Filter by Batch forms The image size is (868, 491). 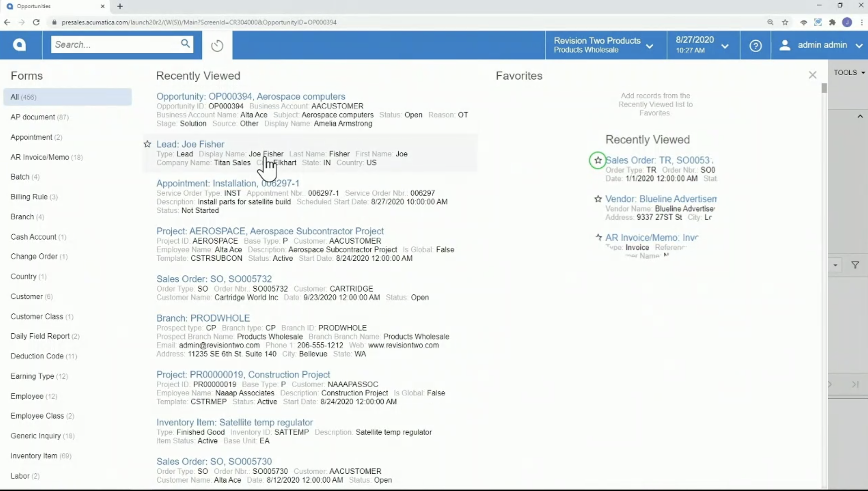pos(25,177)
